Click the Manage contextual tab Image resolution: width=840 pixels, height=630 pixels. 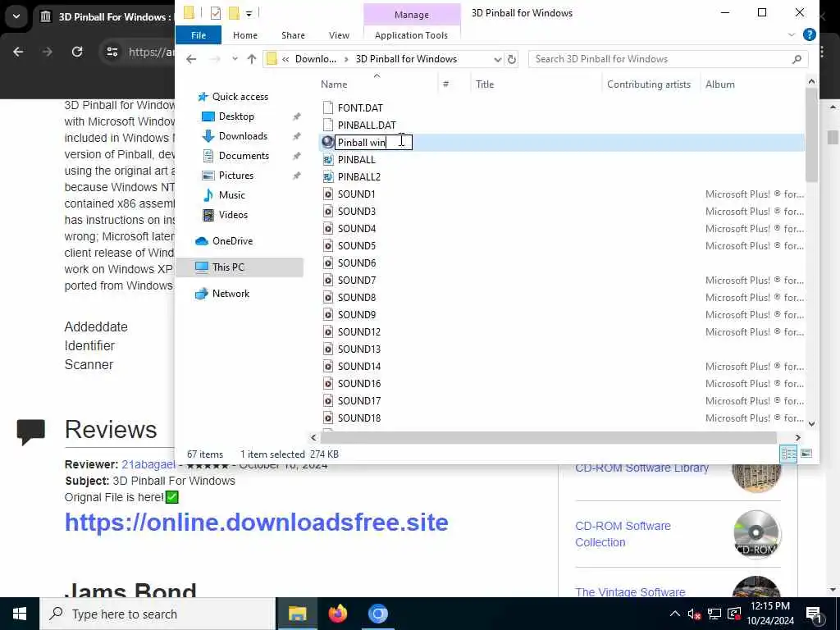coord(412,15)
